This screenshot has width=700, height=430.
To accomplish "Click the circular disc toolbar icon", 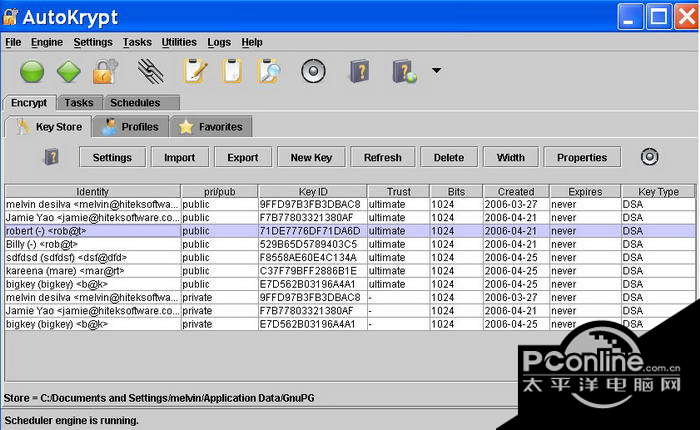I will coord(313,71).
